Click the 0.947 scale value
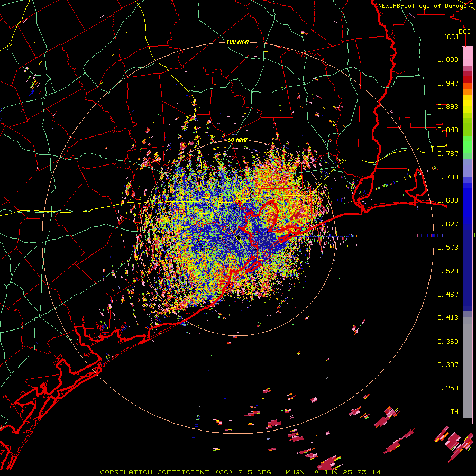476x476 pixels. click(x=448, y=83)
